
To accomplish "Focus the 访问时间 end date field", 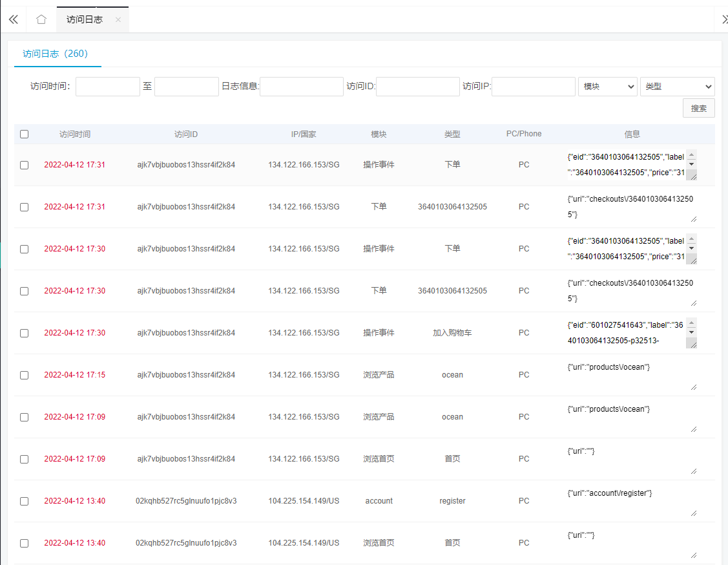I will click(187, 87).
